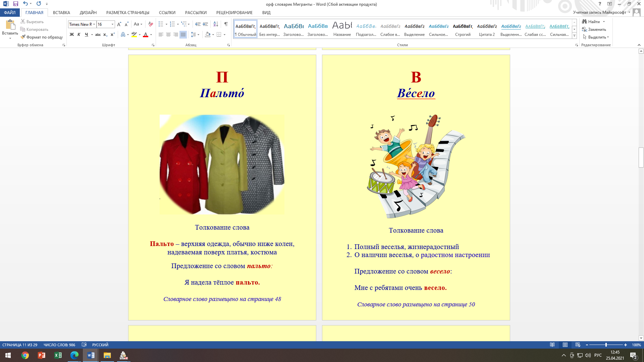Open the РЕЦЕНЗИРОВАНИЕ ribbon tab
644x362 pixels.
pos(234,13)
